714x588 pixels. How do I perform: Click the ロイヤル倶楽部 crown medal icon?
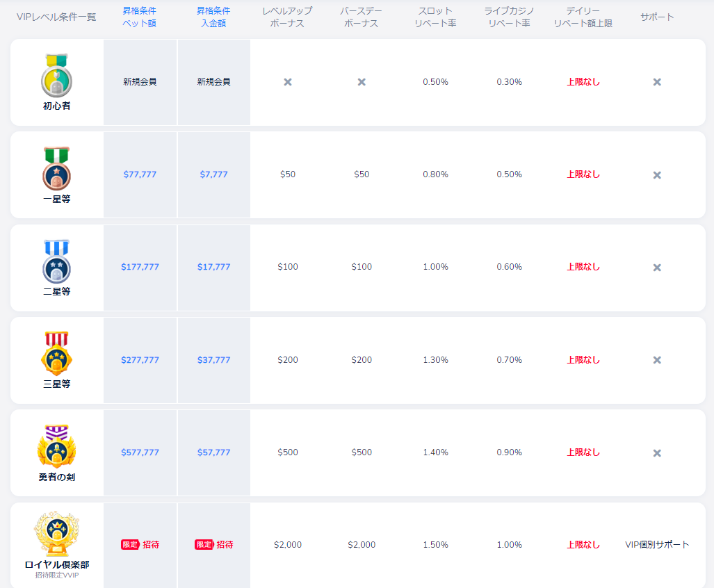56,534
